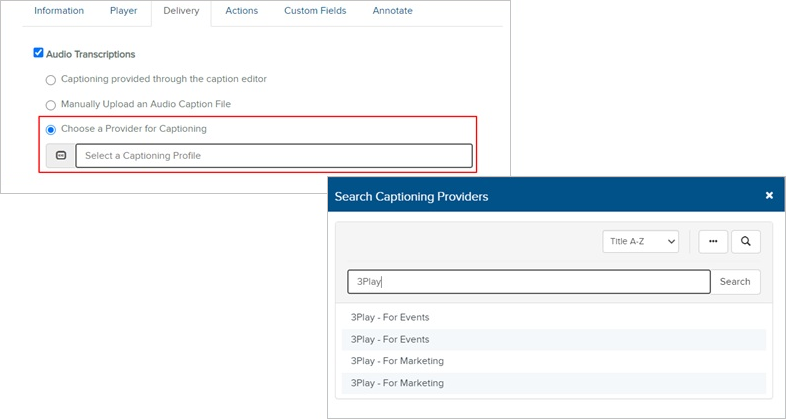Toggle the Audio Transcriptions checkbox
The width and height of the screenshot is (786, 419).
39,53
